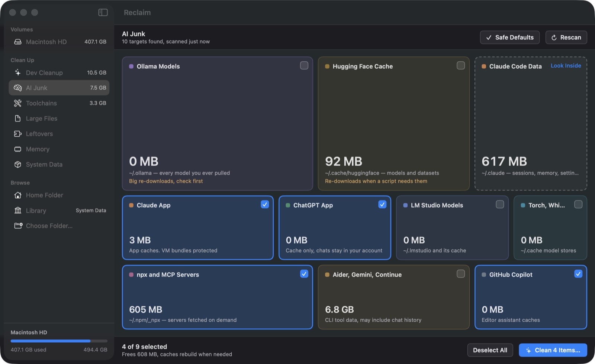Open the Dev Cleanup section
Screen dimensions: 595x364
coord(59,73)
